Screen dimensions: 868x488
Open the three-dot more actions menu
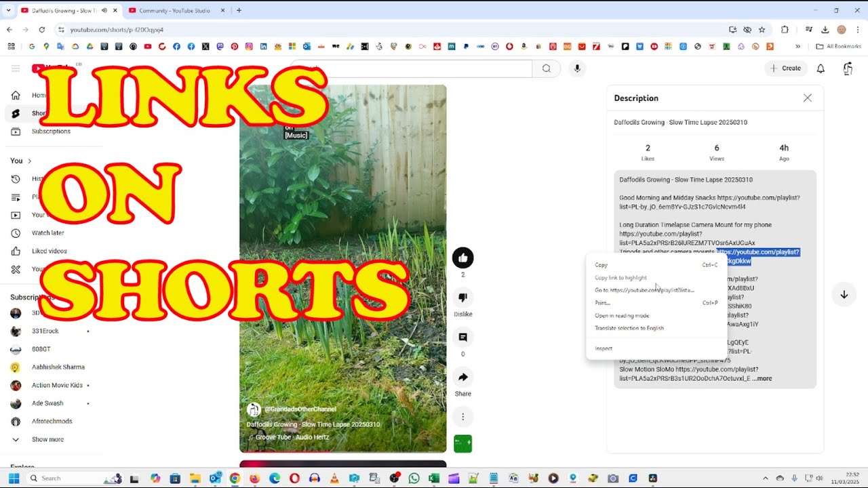tap(462, 417)
